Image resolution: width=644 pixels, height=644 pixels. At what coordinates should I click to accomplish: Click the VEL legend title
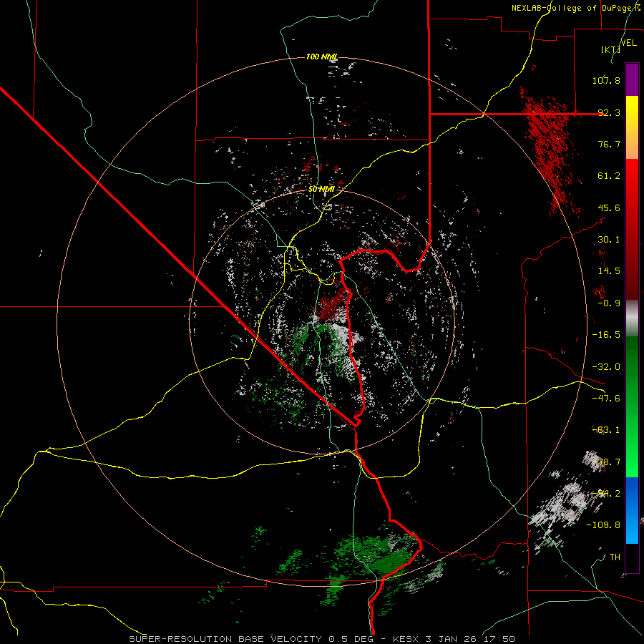point(628,43)
